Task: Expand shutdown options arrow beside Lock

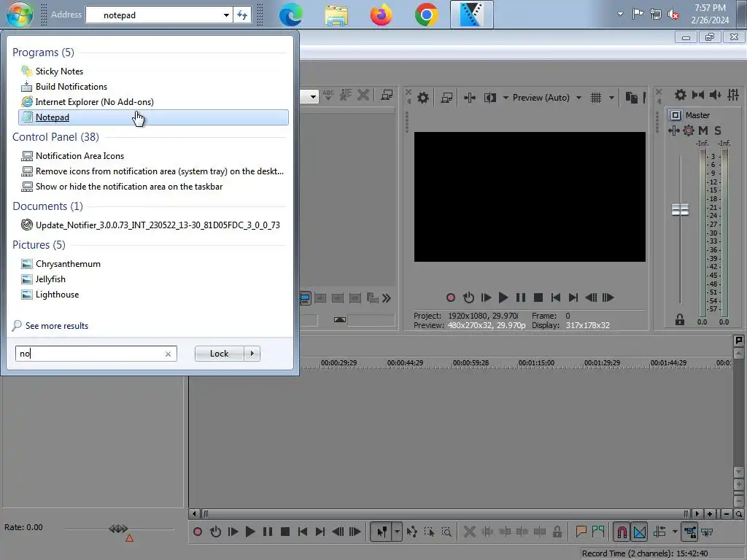Action: [252, 354]
